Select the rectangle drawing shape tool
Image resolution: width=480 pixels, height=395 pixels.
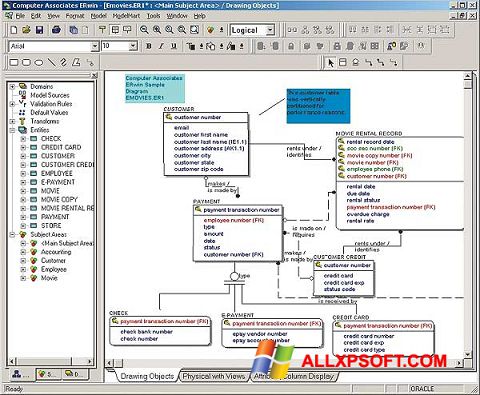pyautogui.click(x=14, y=62)
